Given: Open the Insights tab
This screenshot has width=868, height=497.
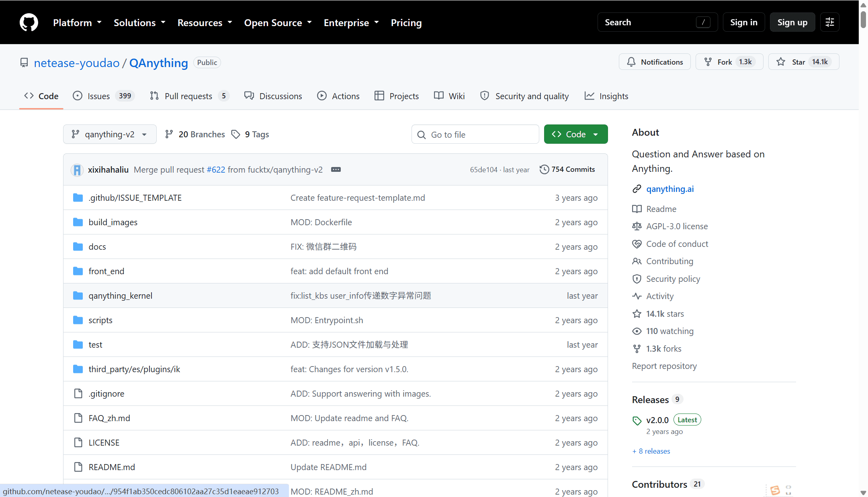Looking at the screenshot, I should click(x=606, y=96).
